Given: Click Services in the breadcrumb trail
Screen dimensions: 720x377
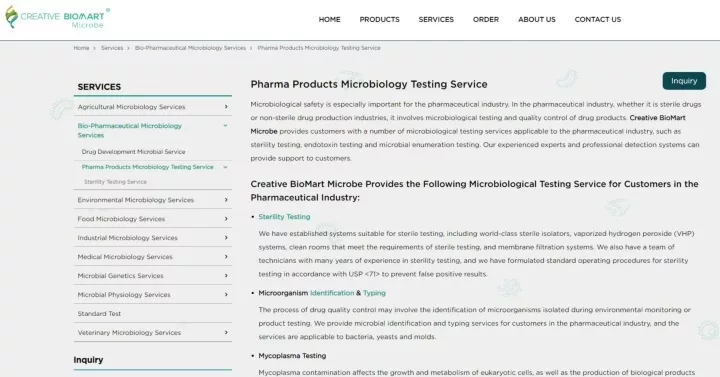Looking at the screenshot, I should (112, 48).
